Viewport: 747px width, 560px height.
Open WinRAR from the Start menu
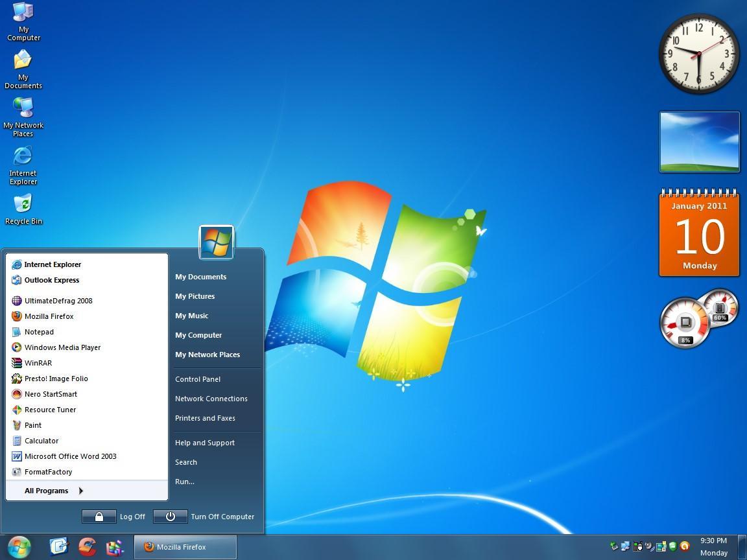pyautogui.click(x=38, y=363)
